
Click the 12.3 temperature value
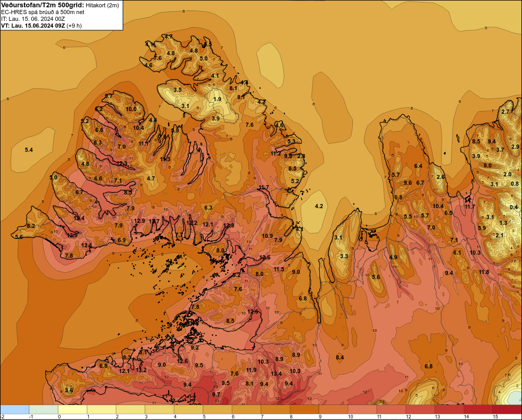pyautogui.click(x=122, y=164)
